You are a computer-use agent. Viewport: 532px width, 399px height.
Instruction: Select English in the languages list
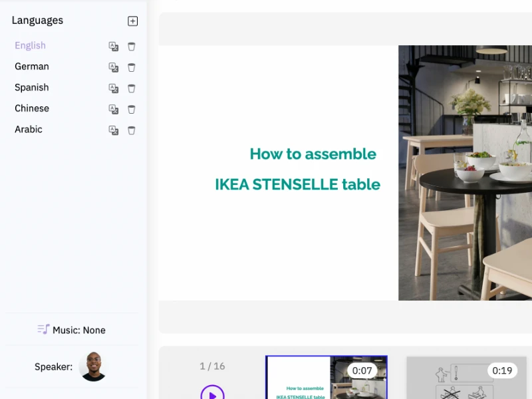(x=31, y=46)
